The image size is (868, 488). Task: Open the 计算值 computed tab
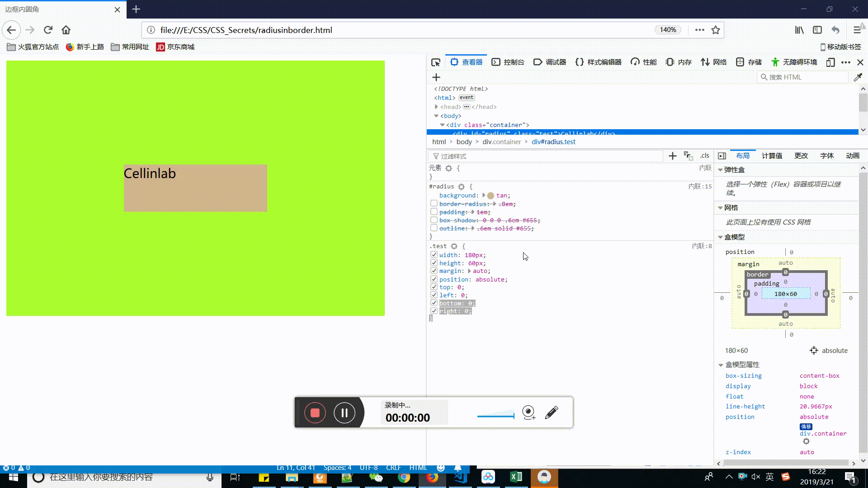tap(772, 156)
